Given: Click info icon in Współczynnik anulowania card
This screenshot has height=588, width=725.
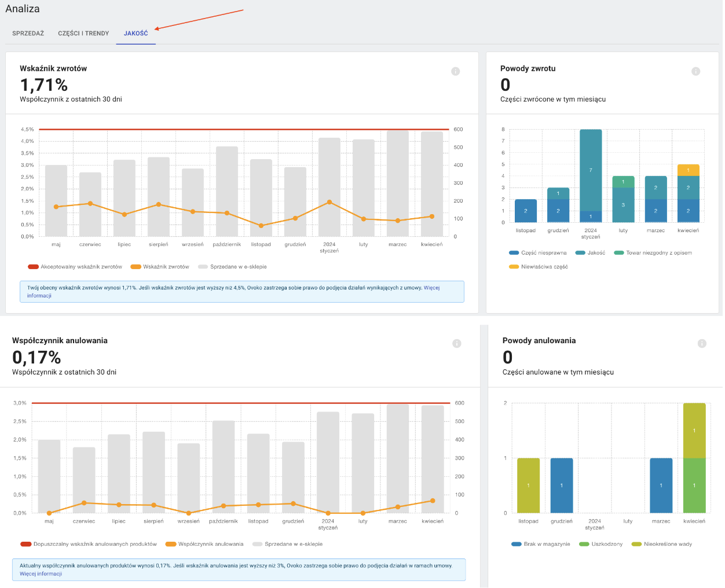Looking at the screenshot, I should pyautogui.click(x=456, y=344).
